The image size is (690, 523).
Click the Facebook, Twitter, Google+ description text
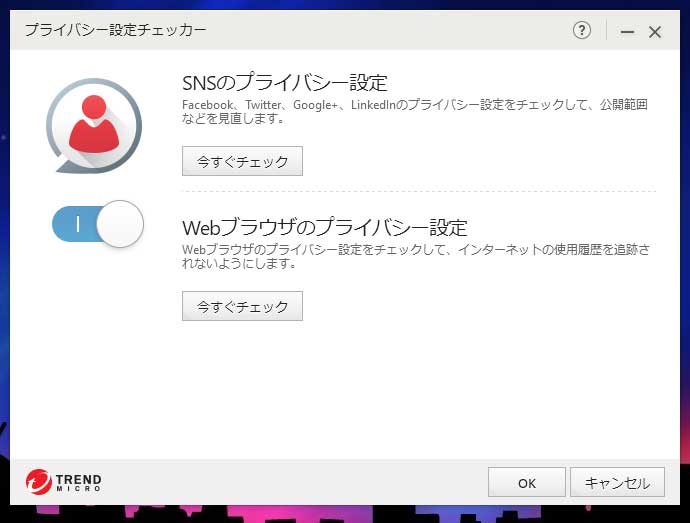[x=414, y=111]
